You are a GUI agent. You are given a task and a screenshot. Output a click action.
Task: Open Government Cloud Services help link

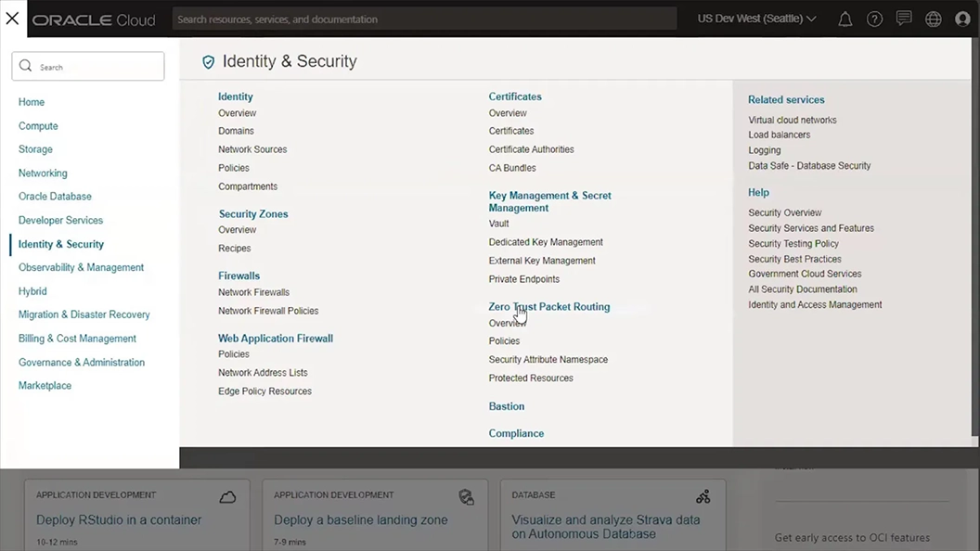pyautogui.click(x=805, y=274)
